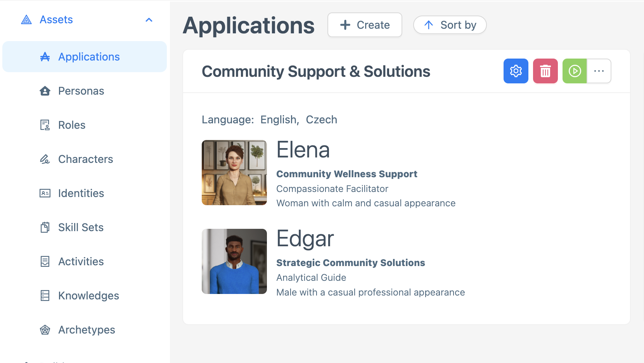Select the Czech language link
Viewport: 644px width, 363px height.
pos(322,119)
